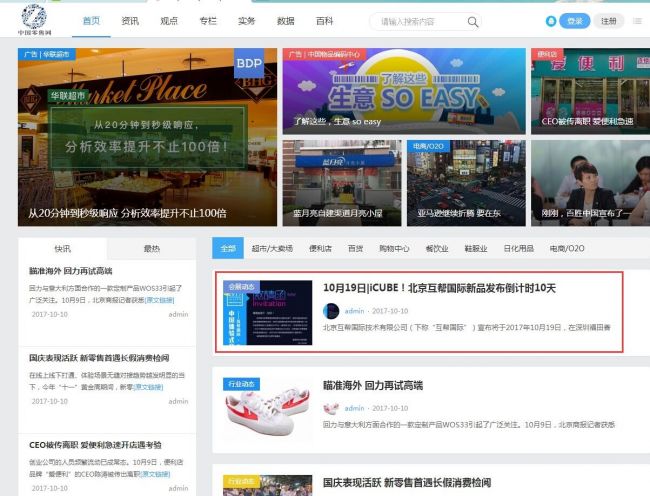Viewport: 650px width, 496px height.
Task: Open 实务 navigation item
Action: pos(246,21)
